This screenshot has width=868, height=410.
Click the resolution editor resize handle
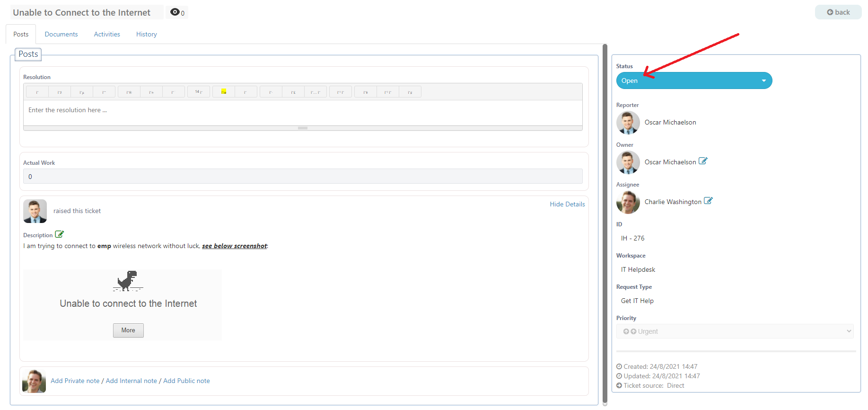coord(303,128)
